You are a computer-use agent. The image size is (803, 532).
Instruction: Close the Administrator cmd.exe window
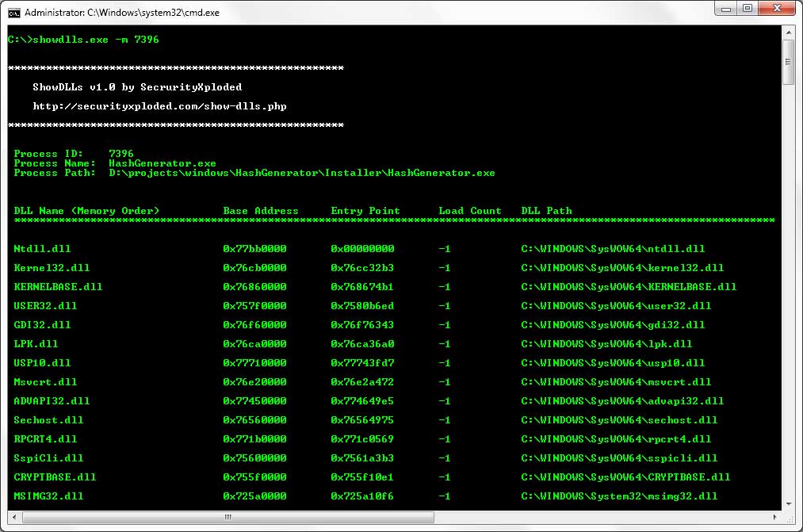pos(775,9)
